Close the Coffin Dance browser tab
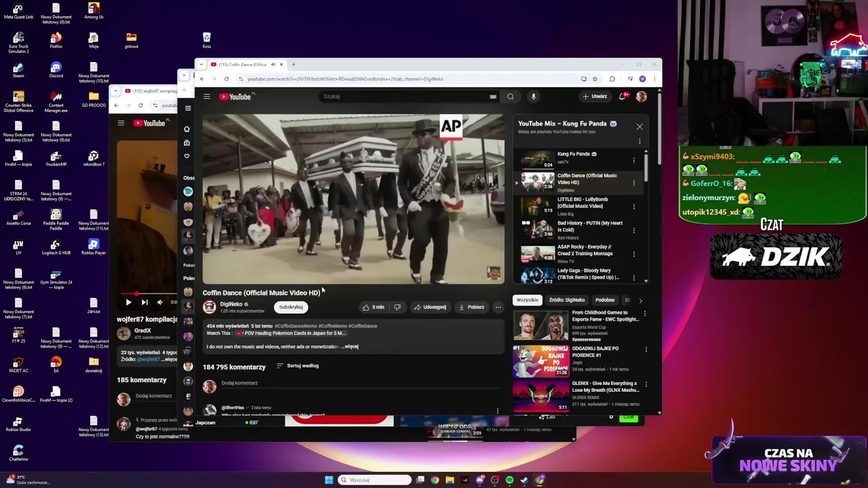The width and height of the screenshot is (868, 488). [x=281, y=64]
